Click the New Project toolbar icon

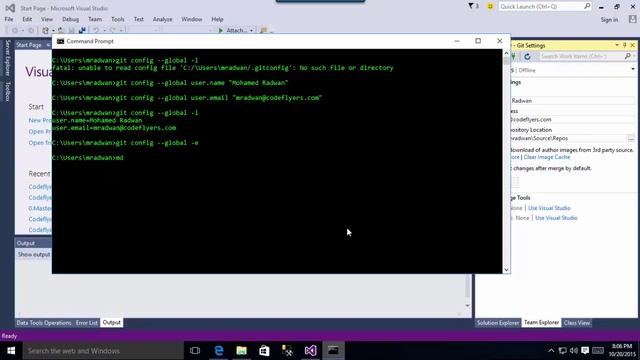(45, 31)
